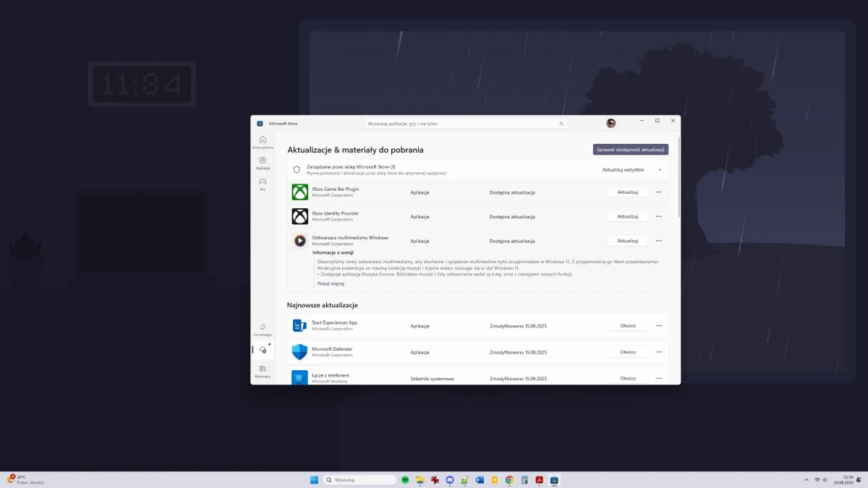The image size is (868, 488).
Task: Select the Aplikacje sidebar icon
Action: coord(262,162)
